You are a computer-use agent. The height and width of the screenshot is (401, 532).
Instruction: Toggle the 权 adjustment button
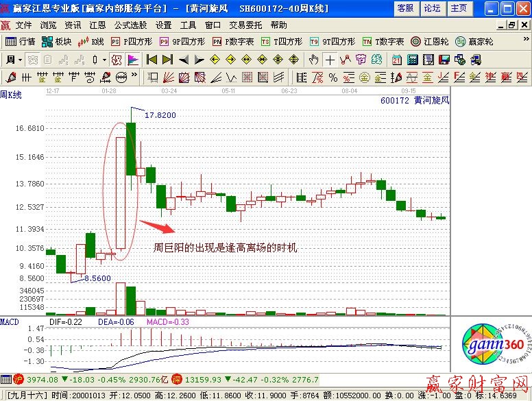115,60
